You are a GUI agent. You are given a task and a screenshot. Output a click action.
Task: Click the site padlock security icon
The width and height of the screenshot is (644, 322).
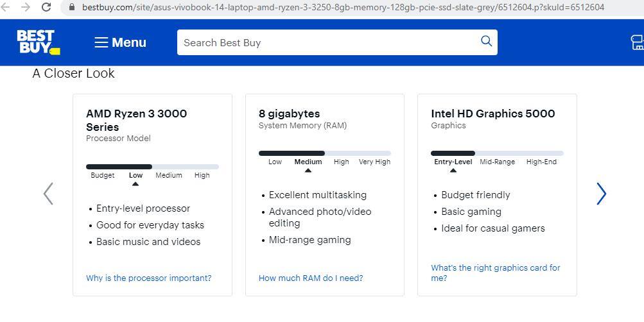71,7
